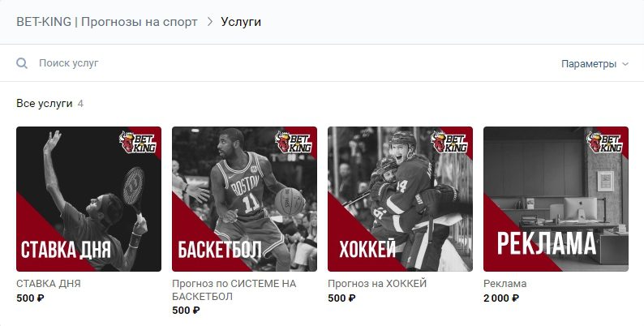Click Bet King logo on СТАВКА ДНЯ card
The image size is (644, 326).
138,142
